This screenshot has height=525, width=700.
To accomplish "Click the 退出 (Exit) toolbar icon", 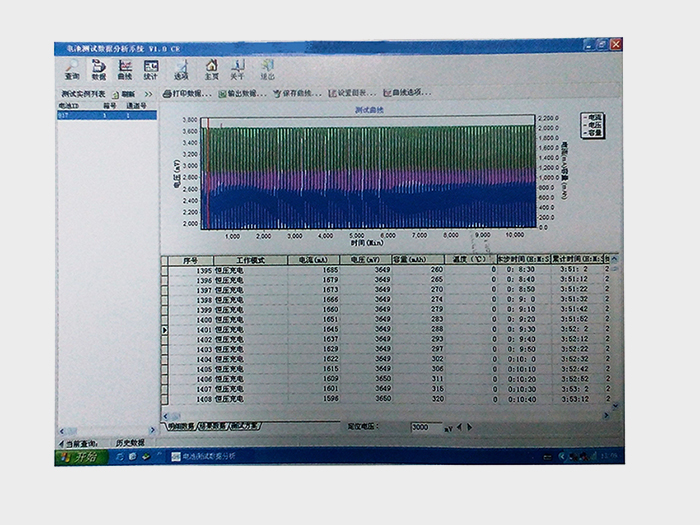I will pyautogui.click(x=267, y=69).
